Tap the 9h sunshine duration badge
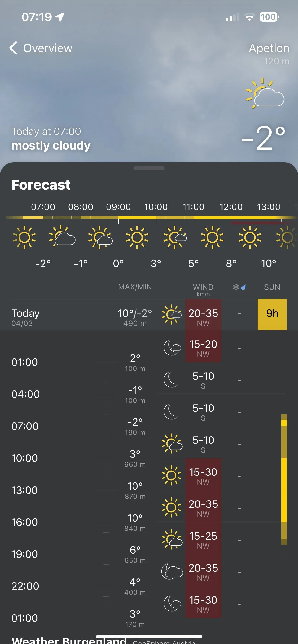The height and width of the screenshot is (644, 298). [x=272, y=315]
